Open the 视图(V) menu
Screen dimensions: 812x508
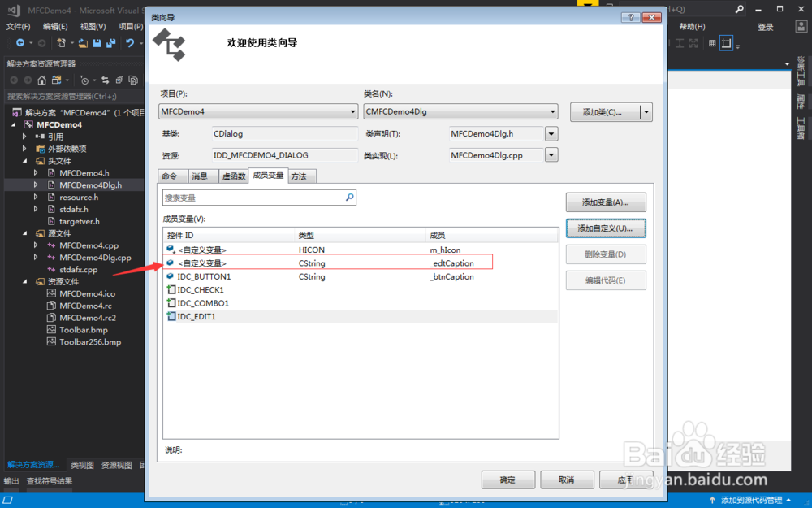pyautogui.click(x=93, y=27)
